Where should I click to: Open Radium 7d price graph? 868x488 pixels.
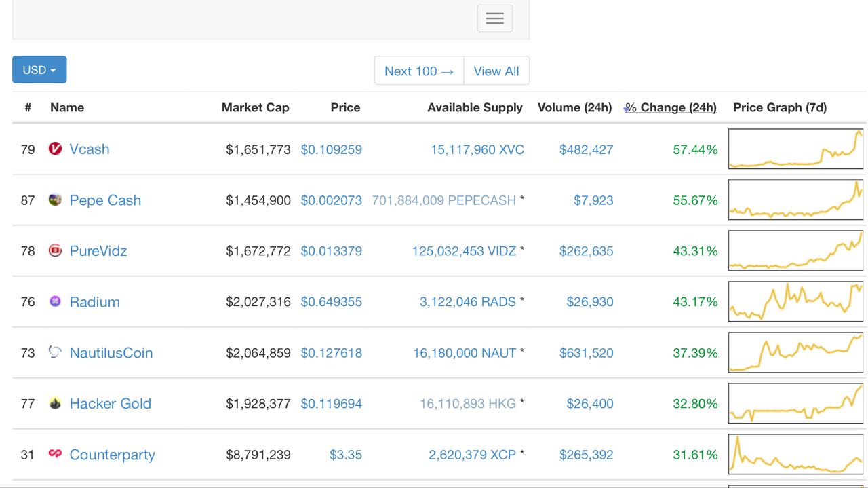click(795, 301)
